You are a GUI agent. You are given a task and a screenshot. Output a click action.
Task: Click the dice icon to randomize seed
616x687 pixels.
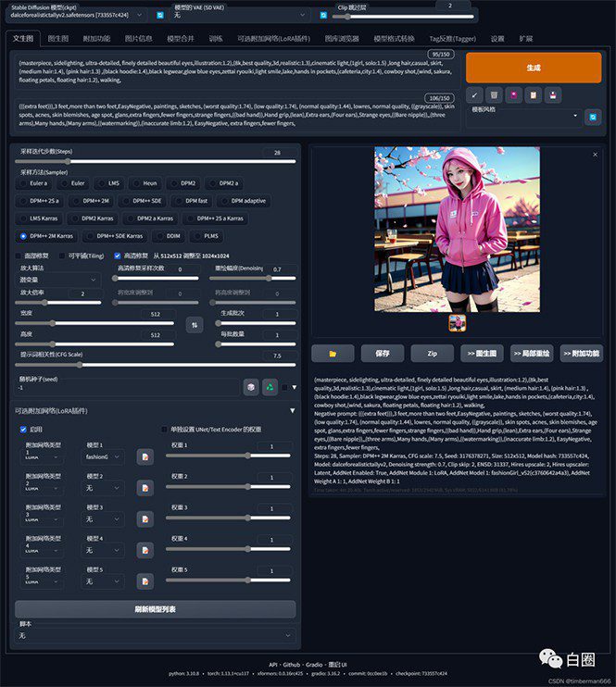tap(250, 387)
